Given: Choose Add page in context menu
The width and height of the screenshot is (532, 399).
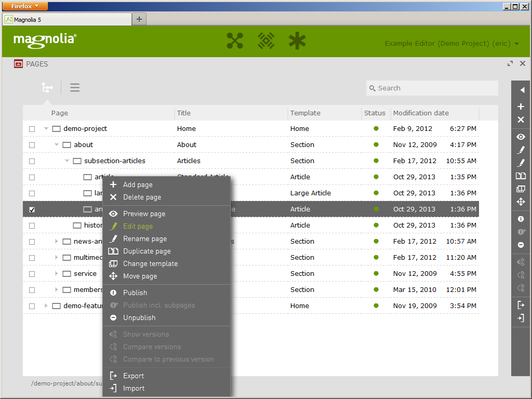Looking at the screenshot, I should [x=166, y=184].
